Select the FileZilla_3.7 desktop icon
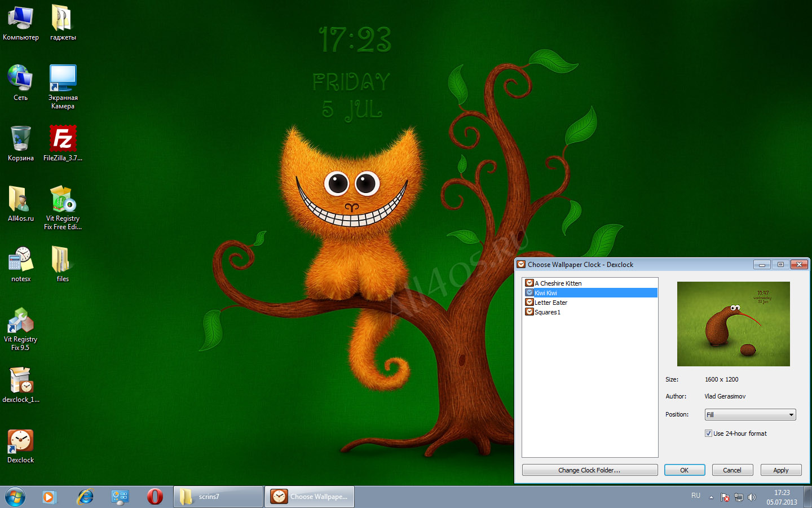Viewport: 812px width, 508px height. coord(63,143)
